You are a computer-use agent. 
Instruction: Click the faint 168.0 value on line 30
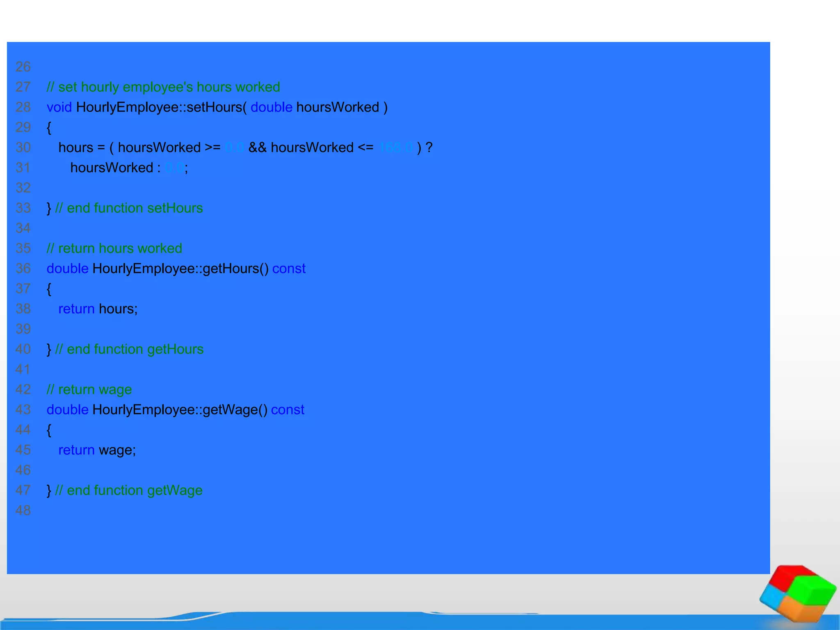(x=396, y=147)
